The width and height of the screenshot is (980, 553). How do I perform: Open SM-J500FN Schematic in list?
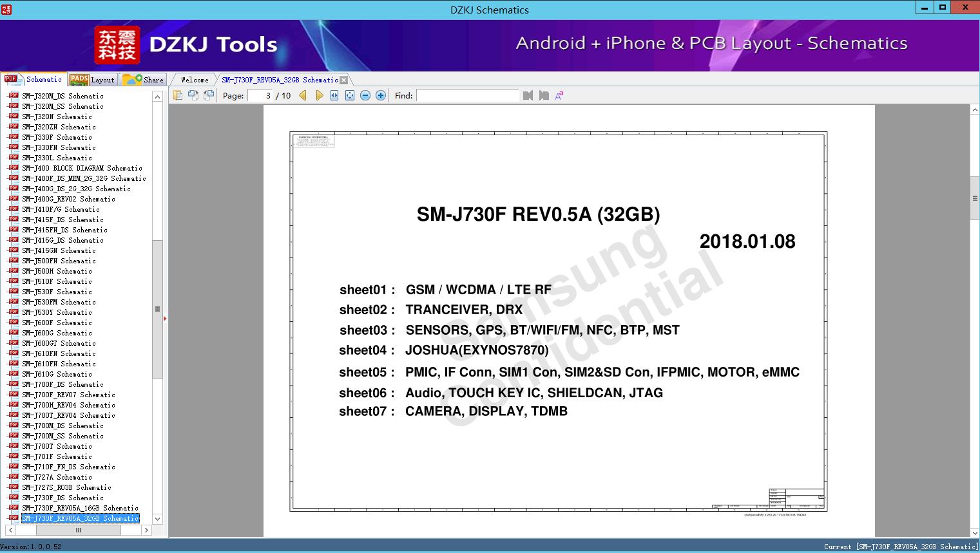tap(59, 261)
